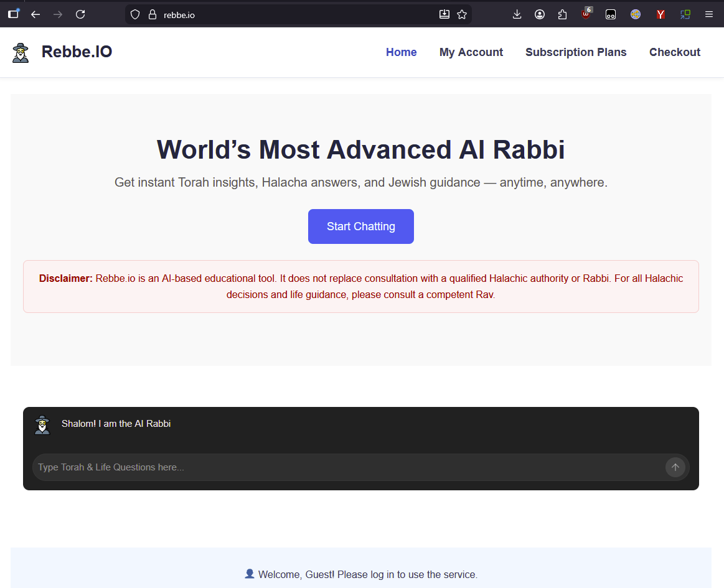Click the send arrow button in chat
This screenshot has width=724, height=588.
[x=675, y=467]
